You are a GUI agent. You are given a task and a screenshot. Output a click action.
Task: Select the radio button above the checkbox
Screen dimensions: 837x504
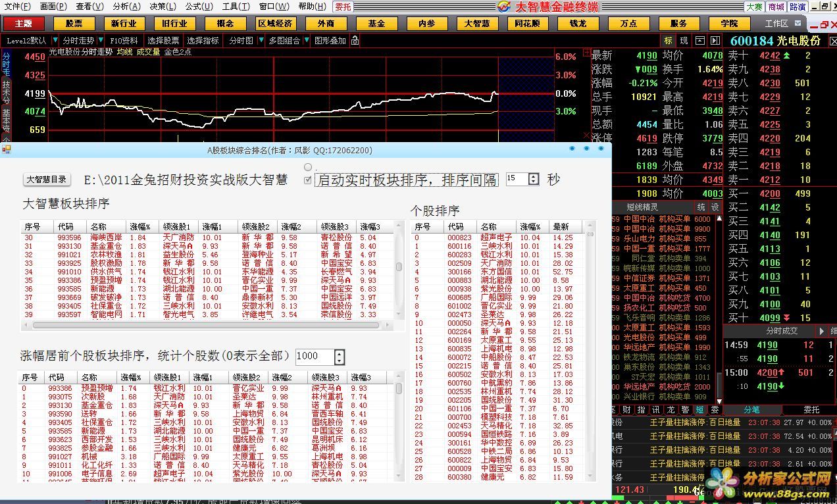coord(307,167)
